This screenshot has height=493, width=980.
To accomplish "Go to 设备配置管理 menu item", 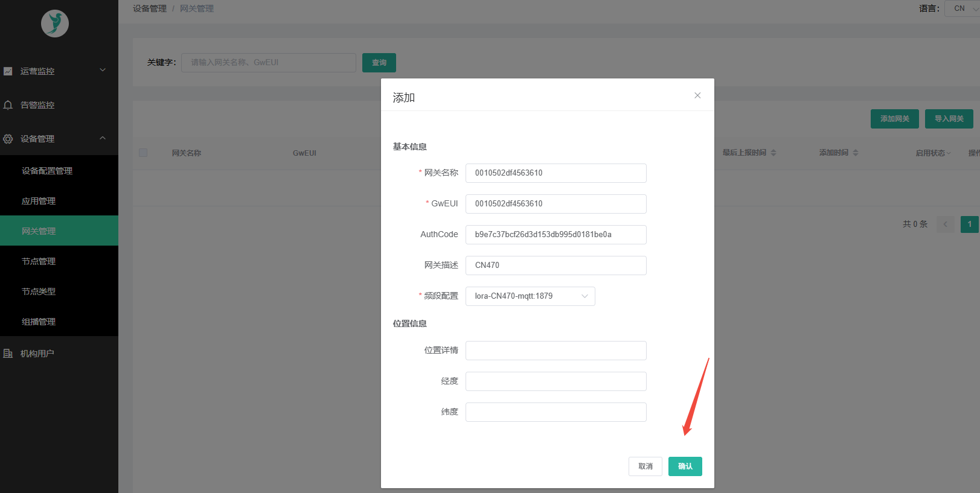I will click(x=47, y=171).
